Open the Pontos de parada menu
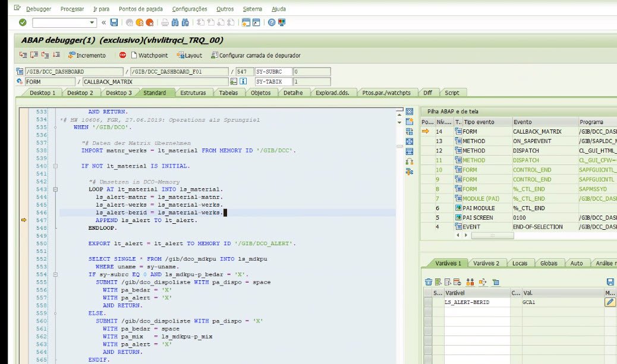The width and height of the screenshot is (617, 364). [140, 9]
